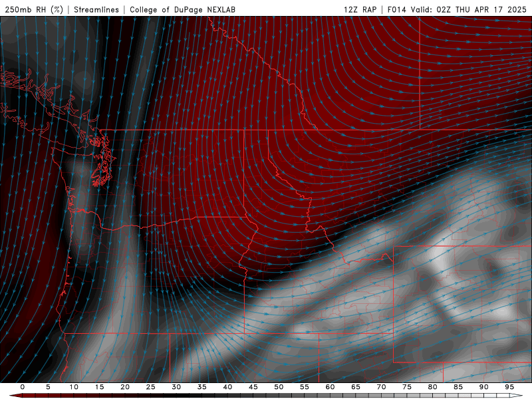The width and height of the screenshot is (532, 399).
Task: Click the colorbar label "45"
Action: [253, 387]
